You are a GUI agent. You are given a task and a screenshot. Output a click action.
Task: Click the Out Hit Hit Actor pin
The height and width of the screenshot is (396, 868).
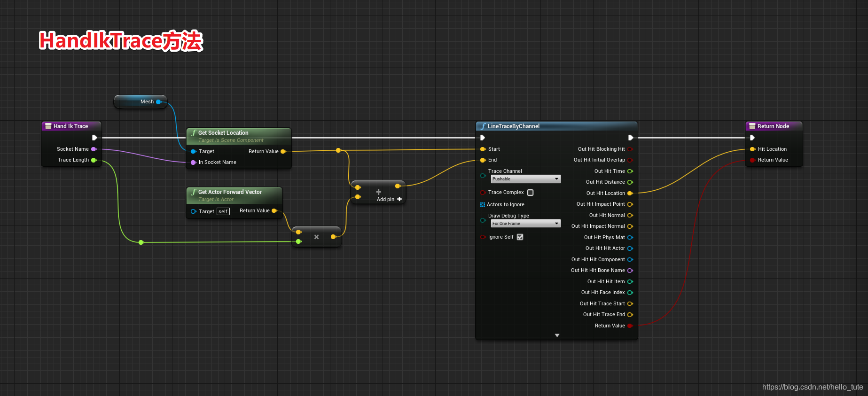tap(630, 248)
